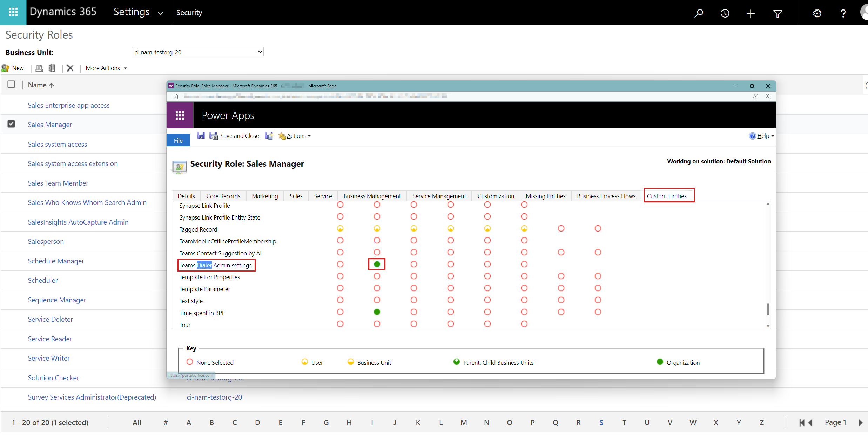Image resolution: width=868 pixels, height=435 pixels.
Task: Click the ci-nam-testorg-20 business unit link
Action: [x=214, y=397]
